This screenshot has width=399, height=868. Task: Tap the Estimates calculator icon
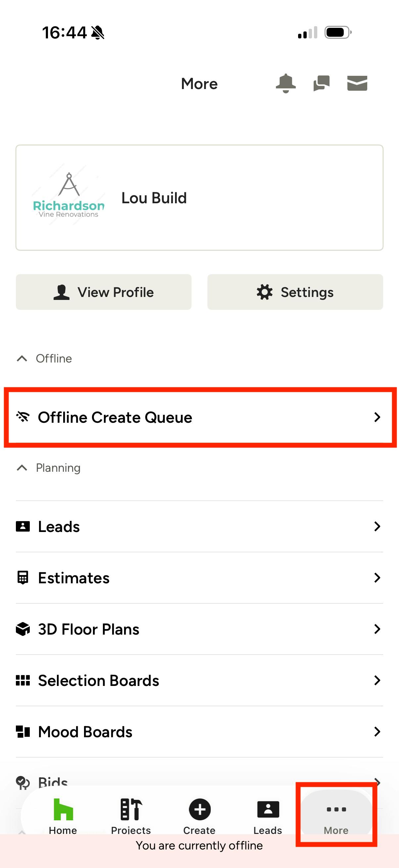(23, 578)
